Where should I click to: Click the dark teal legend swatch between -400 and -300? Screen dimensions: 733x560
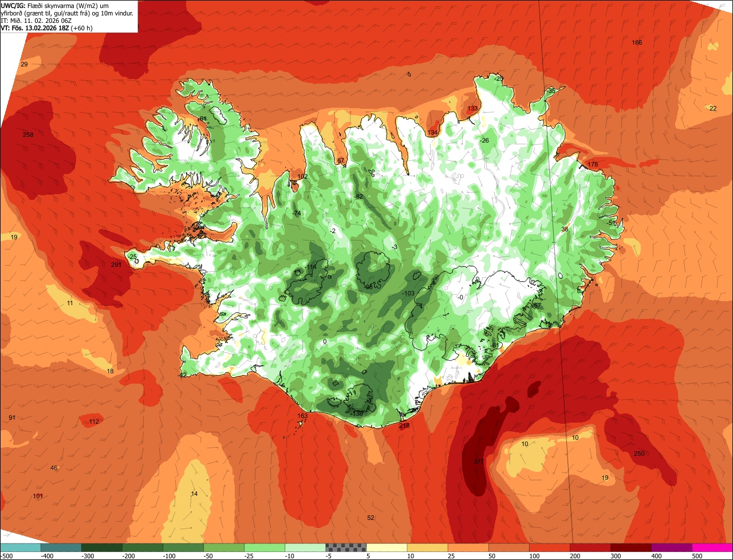(61, 547)
